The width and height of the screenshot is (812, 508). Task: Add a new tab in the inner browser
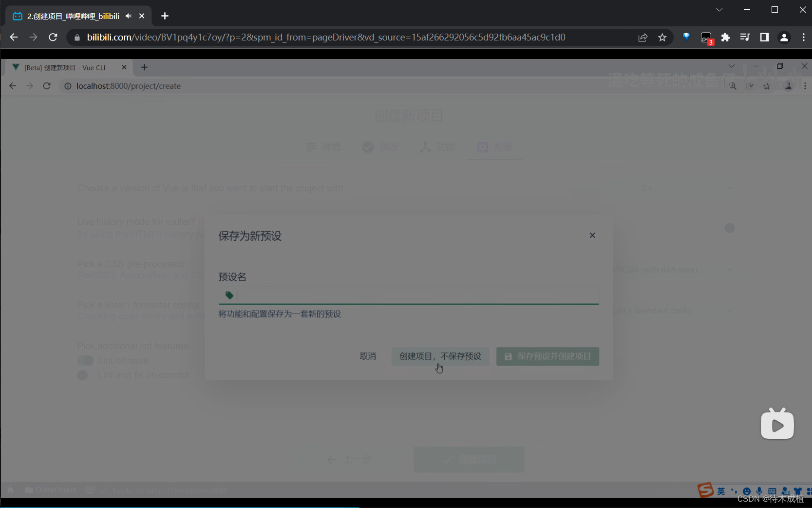pos(144,67)
